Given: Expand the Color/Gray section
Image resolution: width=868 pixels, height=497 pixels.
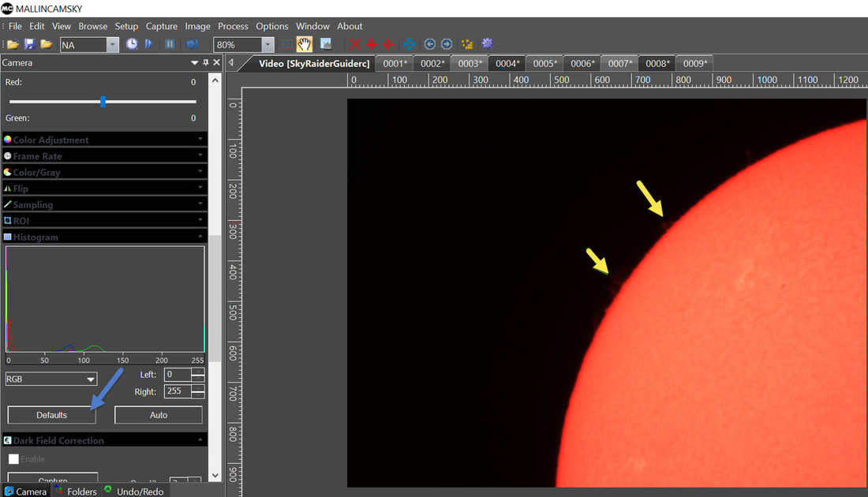Looking at the screenshot, I should 105,171.
